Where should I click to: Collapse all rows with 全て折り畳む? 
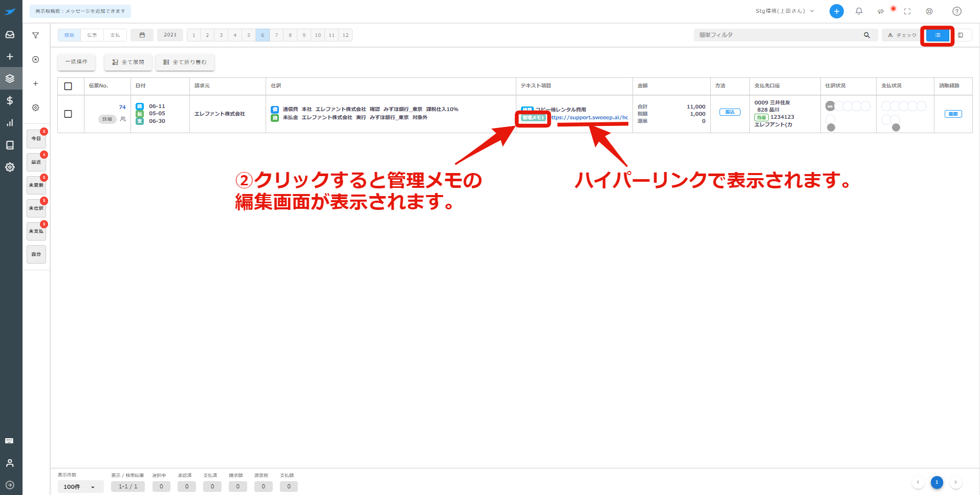point(185,62)
